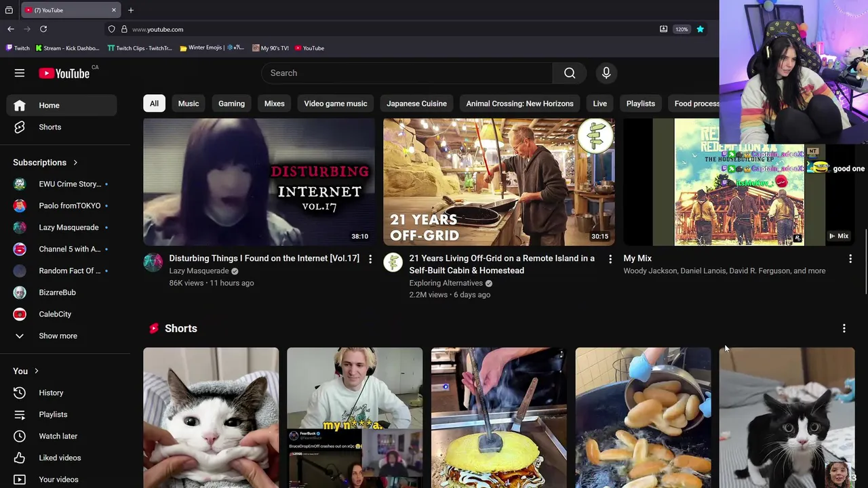868x488 pixels.
Task: Click the Exploring Alternatives channel name
Action: click(446, 283)
